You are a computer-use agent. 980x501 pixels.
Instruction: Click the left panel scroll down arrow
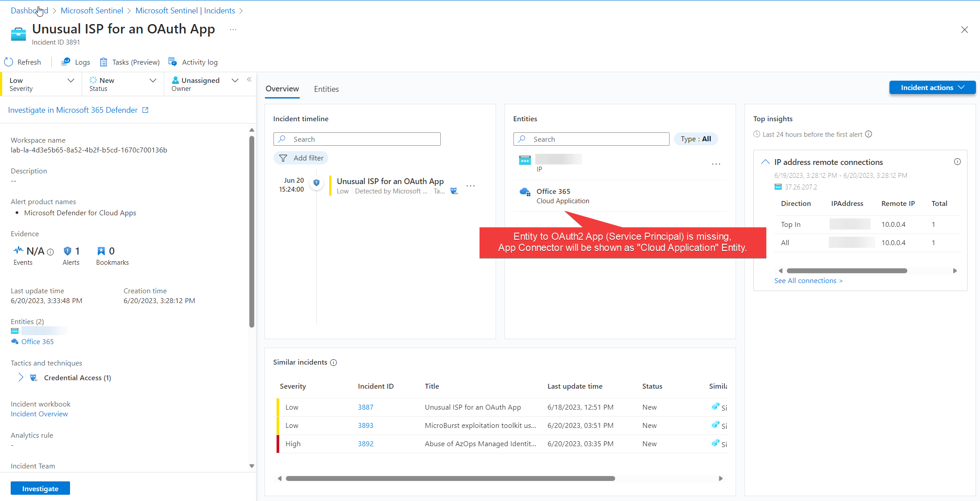[252, 466]
